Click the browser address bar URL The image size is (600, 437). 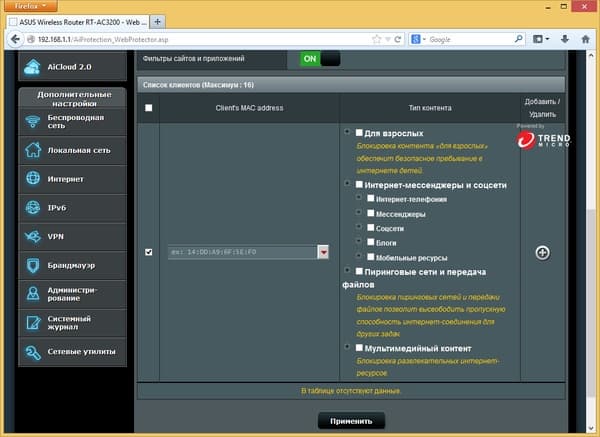pos(103,39)
